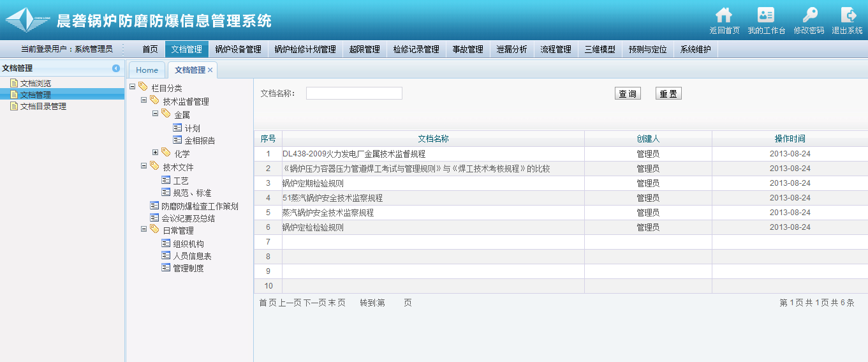This screenshot has height=362, width=868.
Task: Switch to the Home tab
Action: click(147, 70)
